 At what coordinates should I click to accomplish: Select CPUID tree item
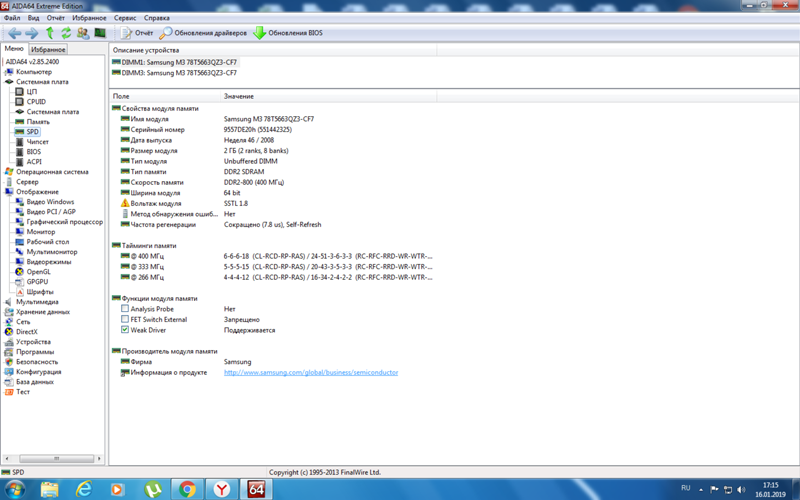[36, 102]
